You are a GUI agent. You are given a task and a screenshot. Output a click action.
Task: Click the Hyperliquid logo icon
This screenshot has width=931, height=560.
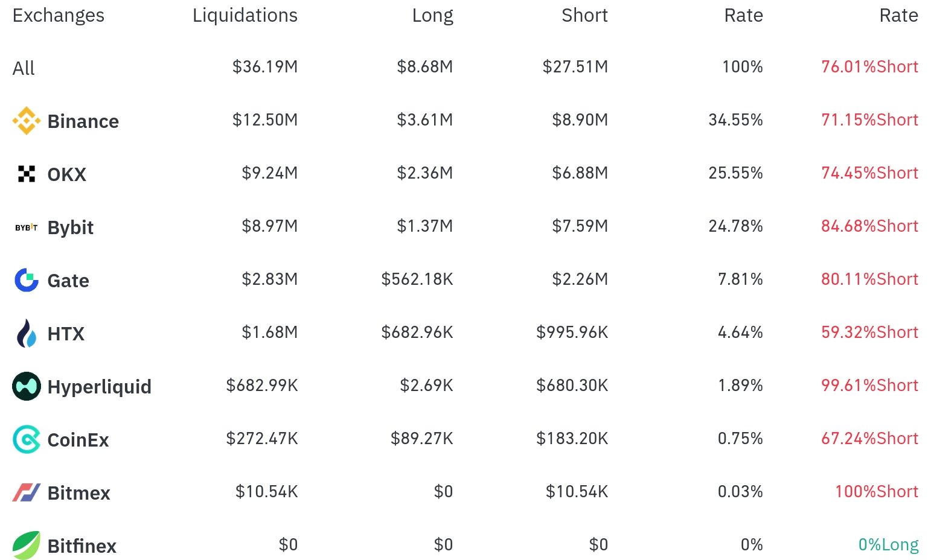coord(27,386)
